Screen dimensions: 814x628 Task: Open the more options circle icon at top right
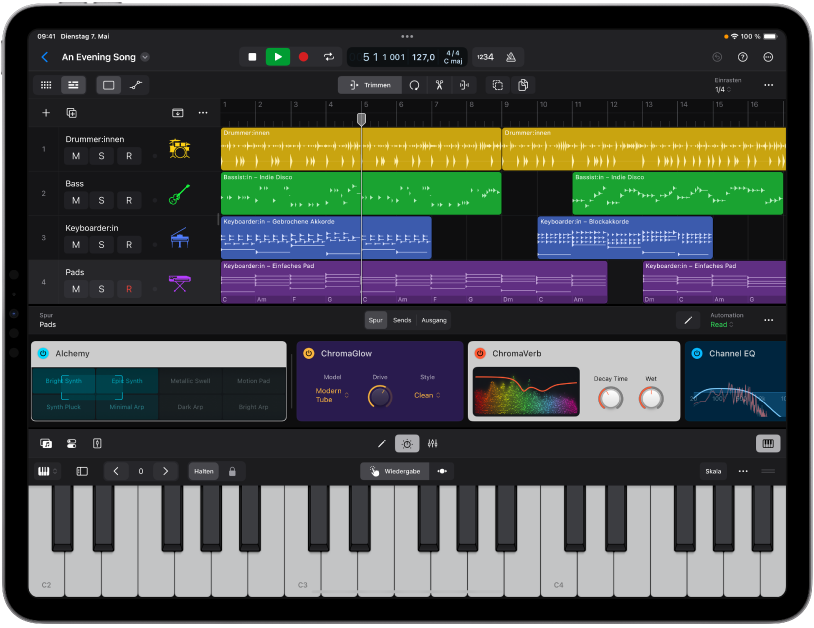[768, 57]
